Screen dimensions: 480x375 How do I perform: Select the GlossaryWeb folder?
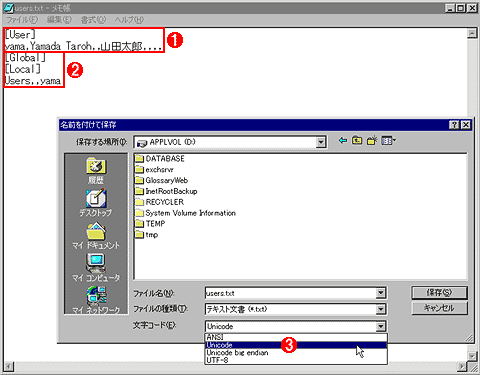(x=162, y=180)
